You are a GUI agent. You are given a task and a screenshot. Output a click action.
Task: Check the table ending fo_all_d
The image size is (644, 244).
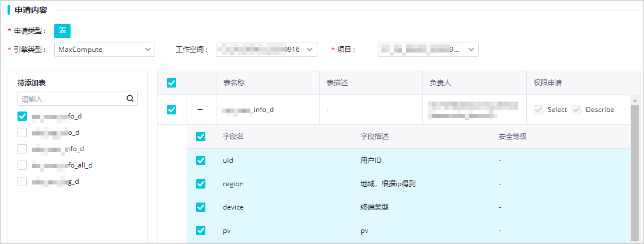pyautogui.click(x=22, y=165)
